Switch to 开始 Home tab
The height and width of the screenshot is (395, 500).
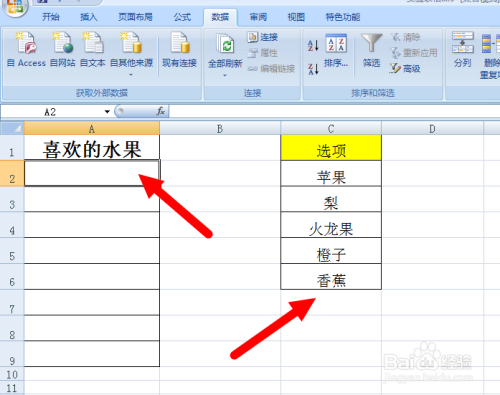tap(51, 17)
